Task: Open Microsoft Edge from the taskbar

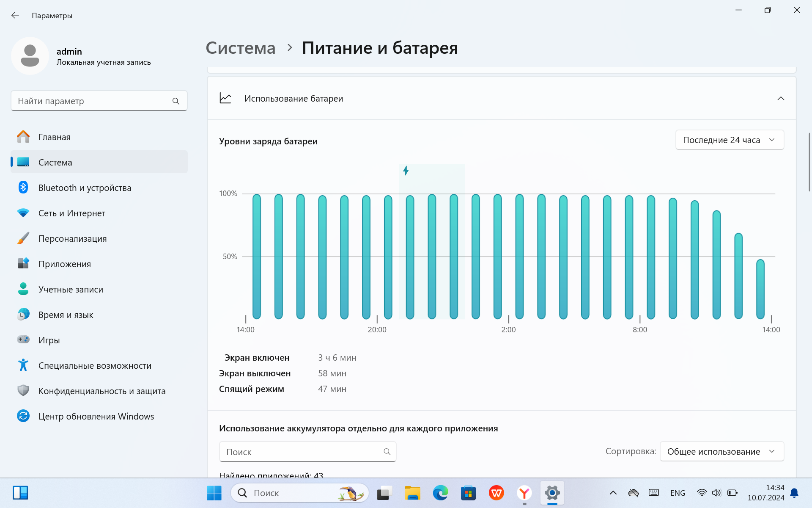Action: [x=440, y=493]
